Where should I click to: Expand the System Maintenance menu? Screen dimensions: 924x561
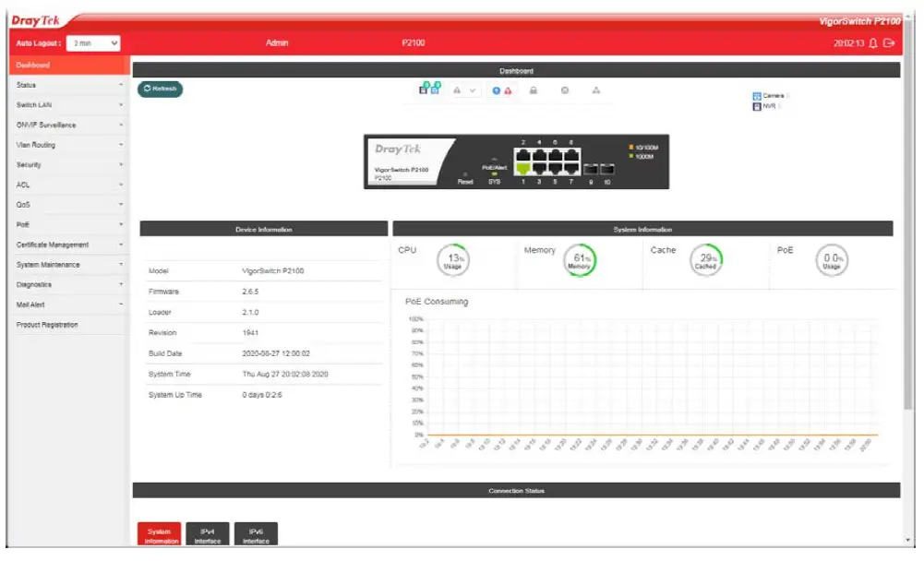pyautogui.click(x=69, y=265)
